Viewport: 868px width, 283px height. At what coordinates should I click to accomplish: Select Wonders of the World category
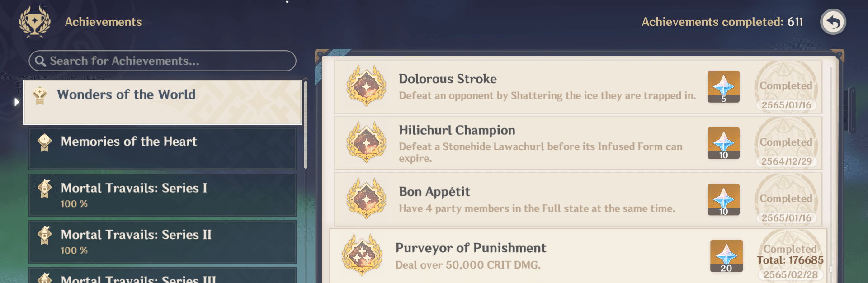(x=163, y=102)
